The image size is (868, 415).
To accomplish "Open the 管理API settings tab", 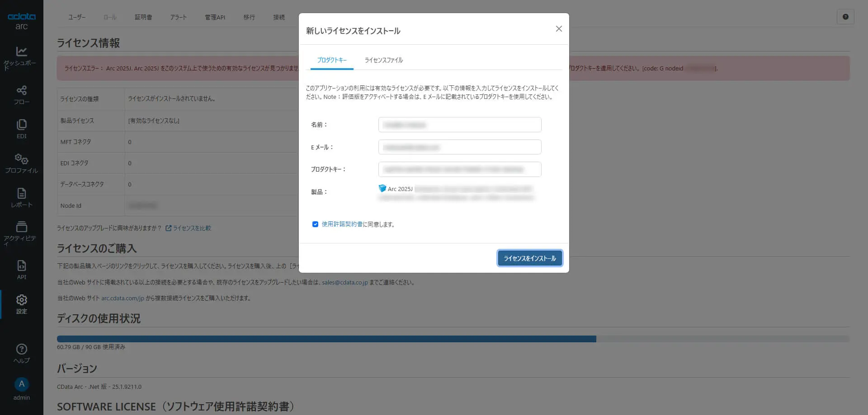I will pos(215,17).
